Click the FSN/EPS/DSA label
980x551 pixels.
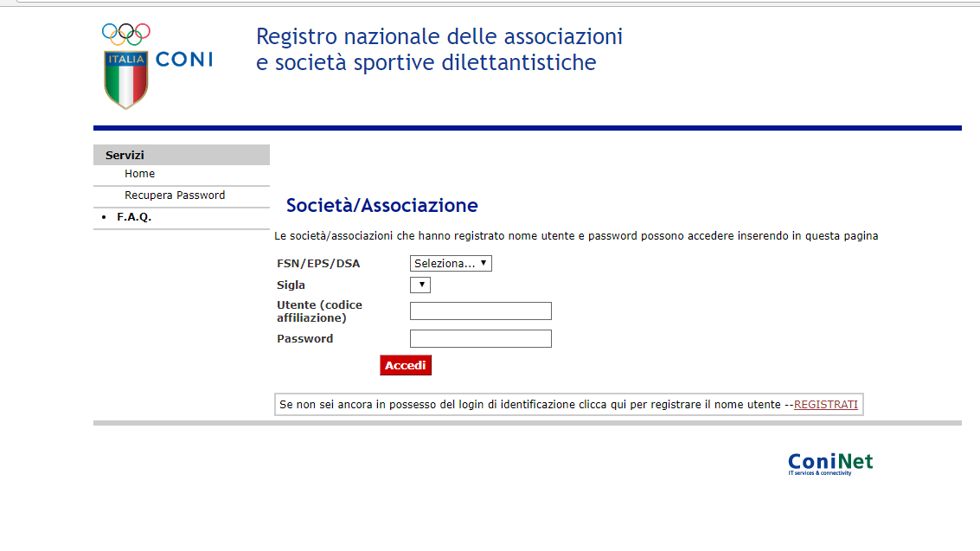click(318, 264)
